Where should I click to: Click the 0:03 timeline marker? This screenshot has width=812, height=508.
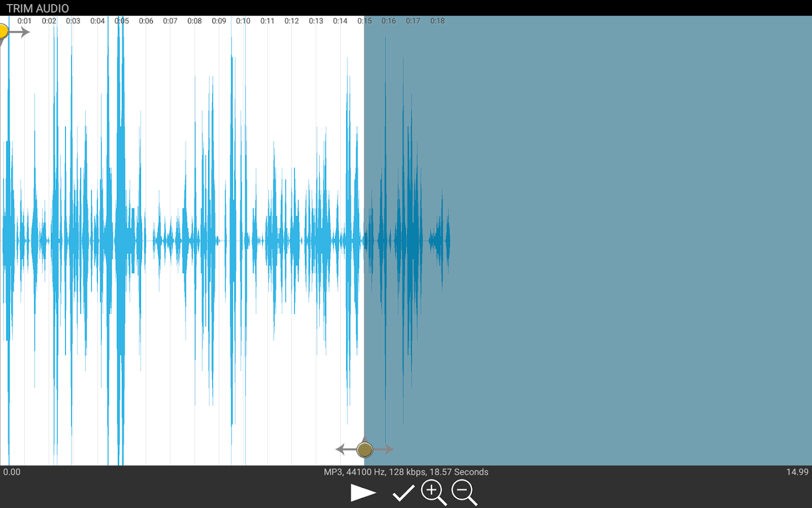pyautogui.click(x=73, y=21)
